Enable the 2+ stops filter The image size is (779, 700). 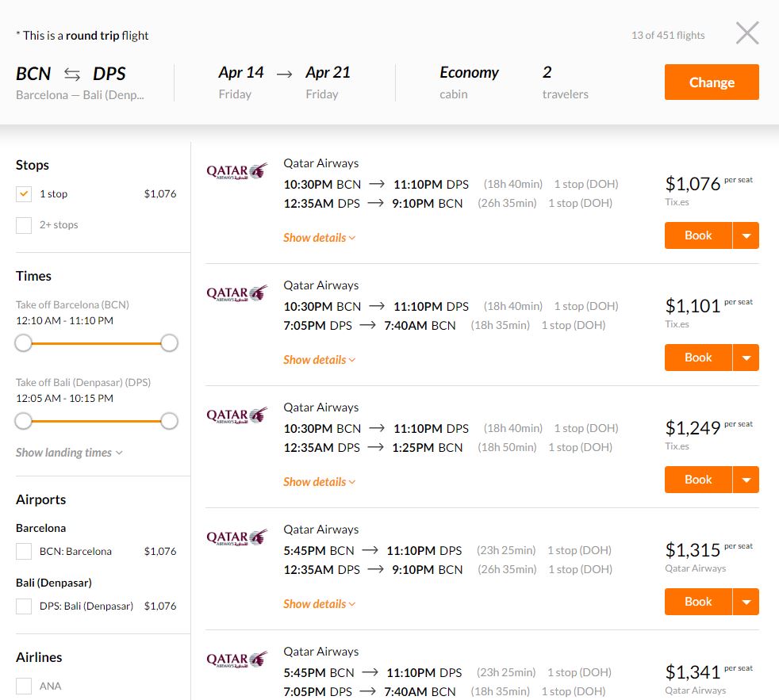pos(24,225)
